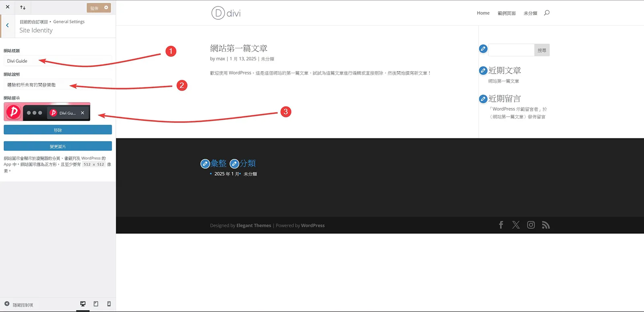The width and height of the screenshot is (644, 312).
Task: Click the edit pencil beside 分類 footer widget
Action: (234, 164)
